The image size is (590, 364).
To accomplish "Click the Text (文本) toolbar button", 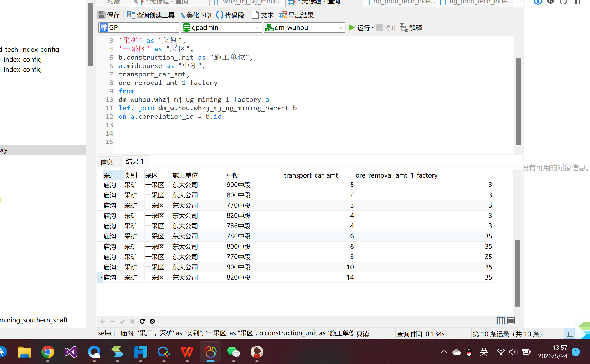I will 263,15.
